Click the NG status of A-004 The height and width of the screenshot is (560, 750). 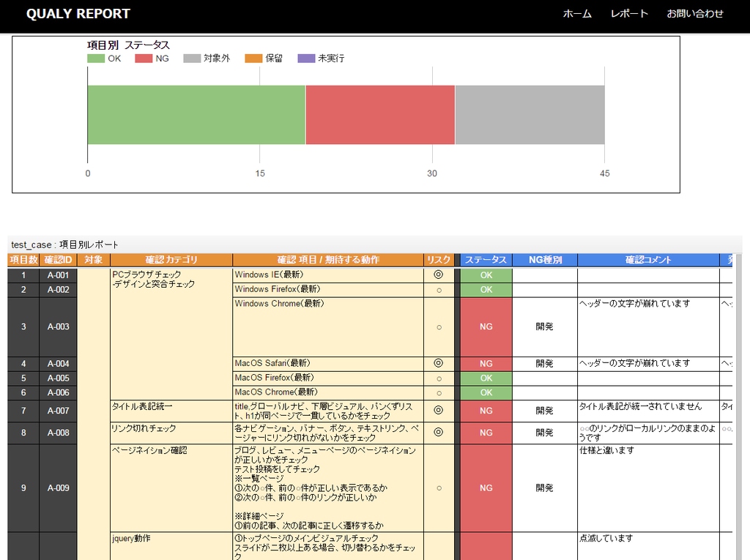click(486, 363)
